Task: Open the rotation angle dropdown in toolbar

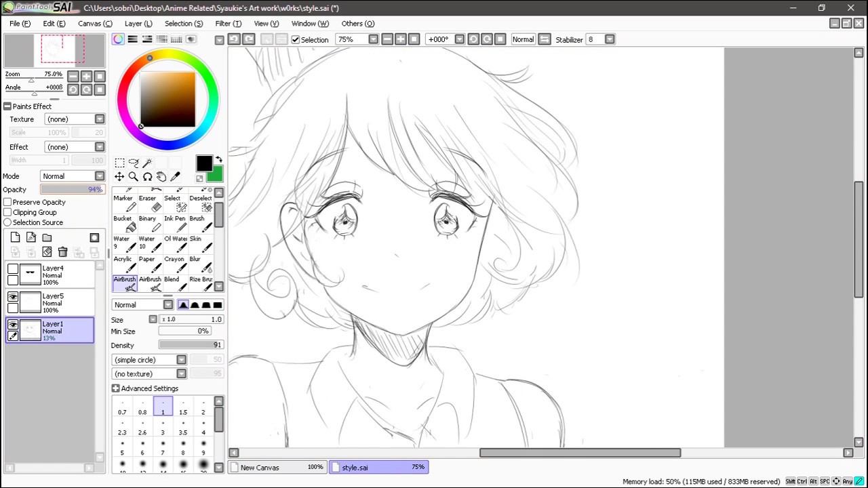Action: click(x=459, y=39)
